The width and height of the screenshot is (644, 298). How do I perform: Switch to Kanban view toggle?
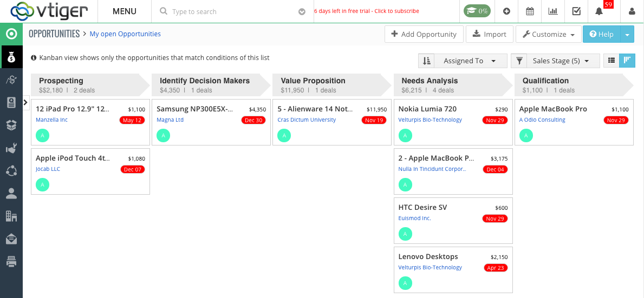coord(627,61)
